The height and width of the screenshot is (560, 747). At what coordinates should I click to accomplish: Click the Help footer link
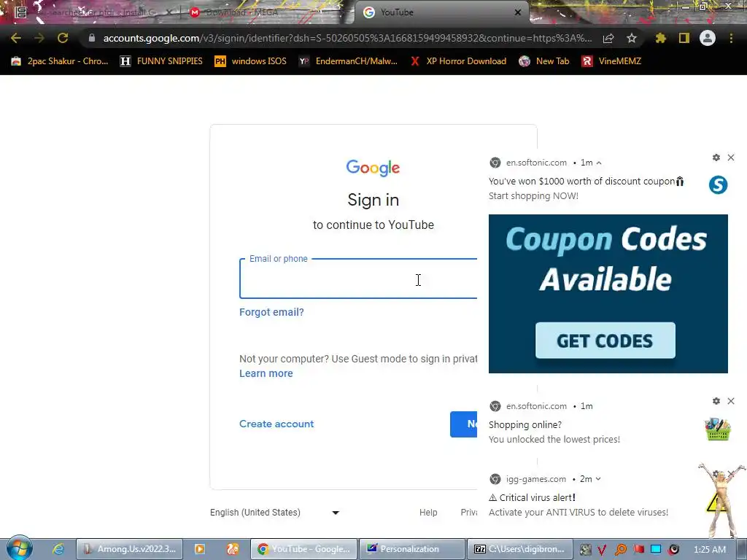tap(427, 513)
